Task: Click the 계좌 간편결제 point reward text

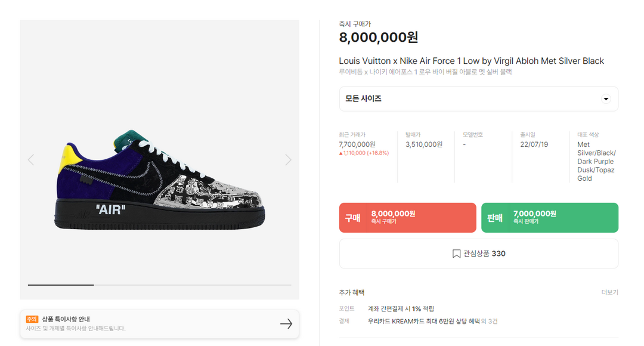Action: point(401,308)
